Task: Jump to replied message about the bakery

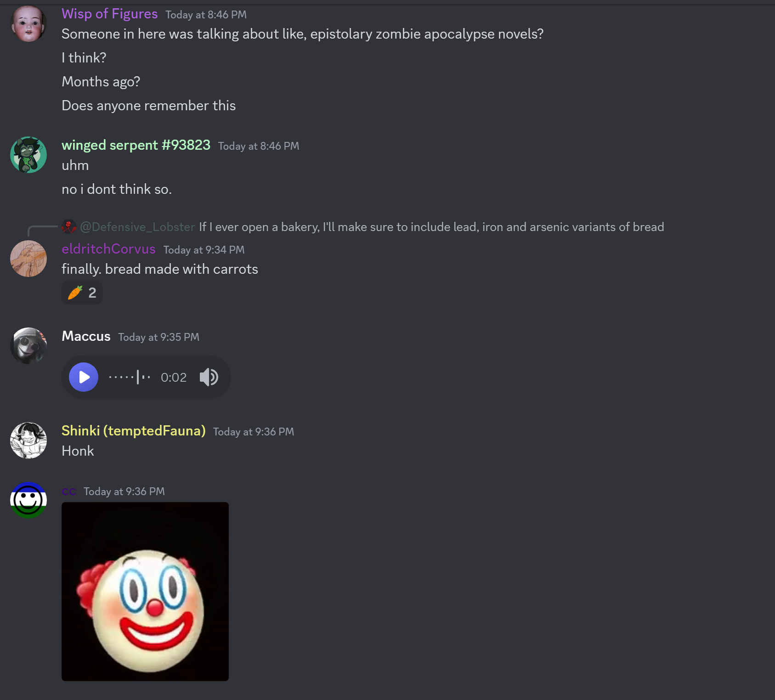Action: [x=431, y=227]
